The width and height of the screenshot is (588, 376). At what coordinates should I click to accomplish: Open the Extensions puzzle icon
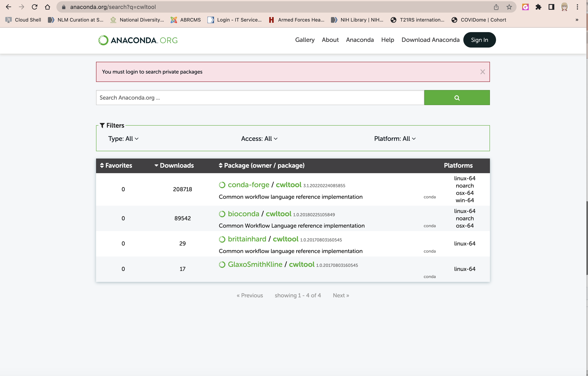(x=538, y=7)
